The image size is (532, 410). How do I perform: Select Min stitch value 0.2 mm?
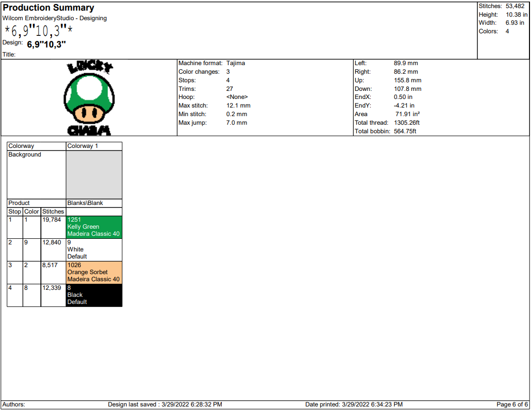pyautogui.click(x=237, y=114)
